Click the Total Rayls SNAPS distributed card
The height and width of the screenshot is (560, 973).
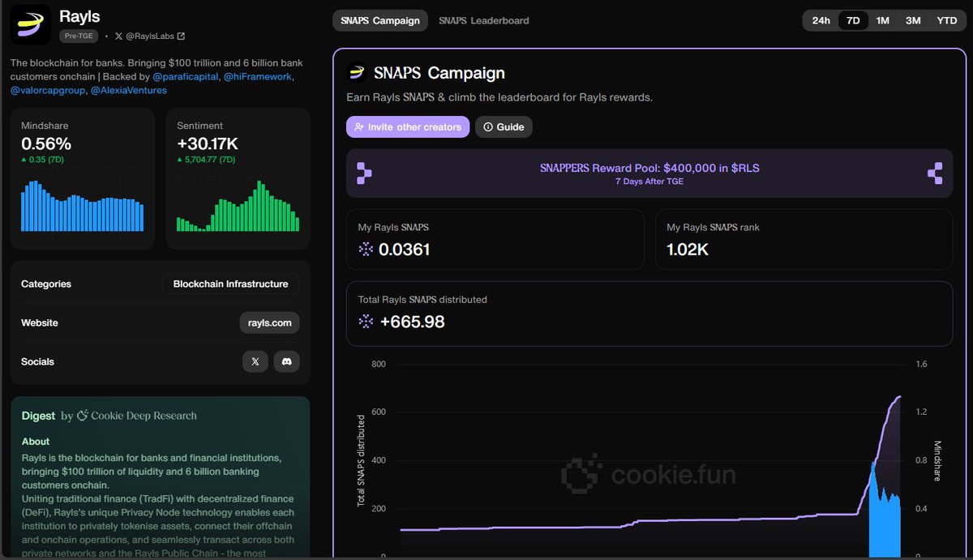[x=649, y=312]
